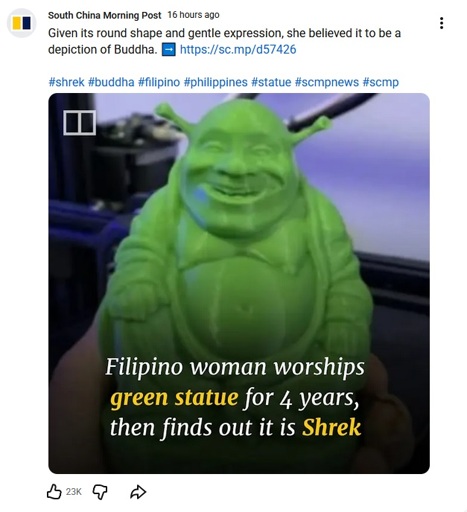The image size is (467, 512).
Task: Dislike the post with thumbs down
Action: [x=100, y=492]
